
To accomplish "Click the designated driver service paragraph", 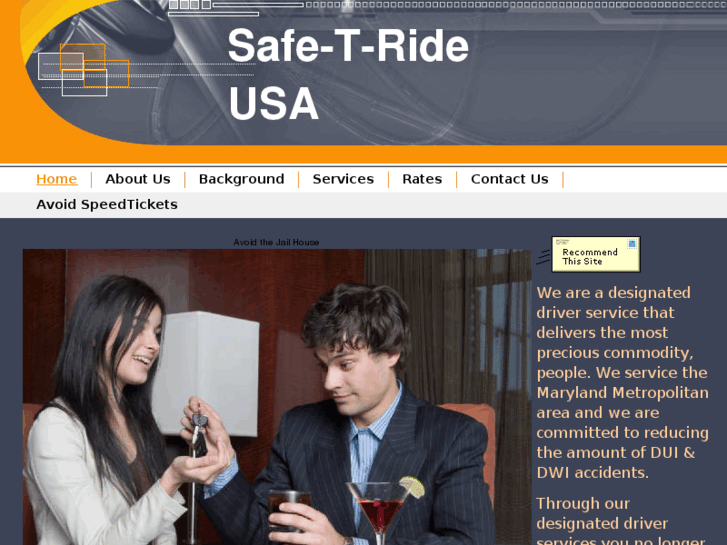I will tap(622, 383).
